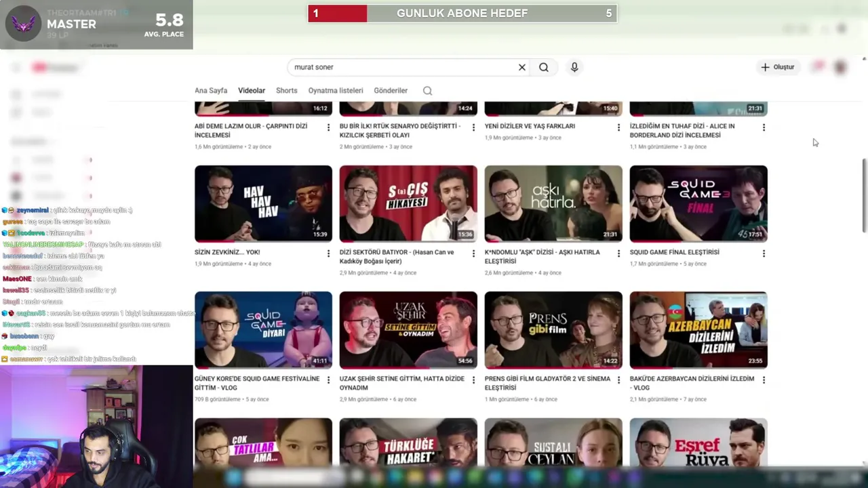Open options for 'AŞKI HATIRLA ELEŞTİRİSİ' video
868x488 pixels.
point(618,253)
